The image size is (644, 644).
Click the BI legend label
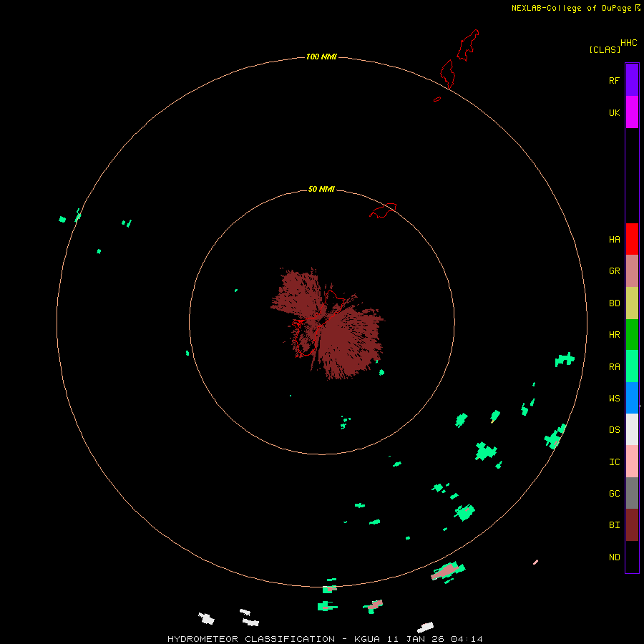tap(615, 525)
